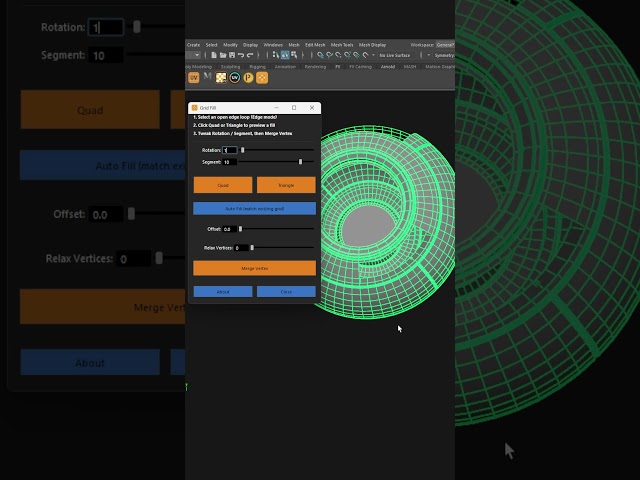Select by component type mode icon
The width and height of the screenshot is (640, 480).
294,55
